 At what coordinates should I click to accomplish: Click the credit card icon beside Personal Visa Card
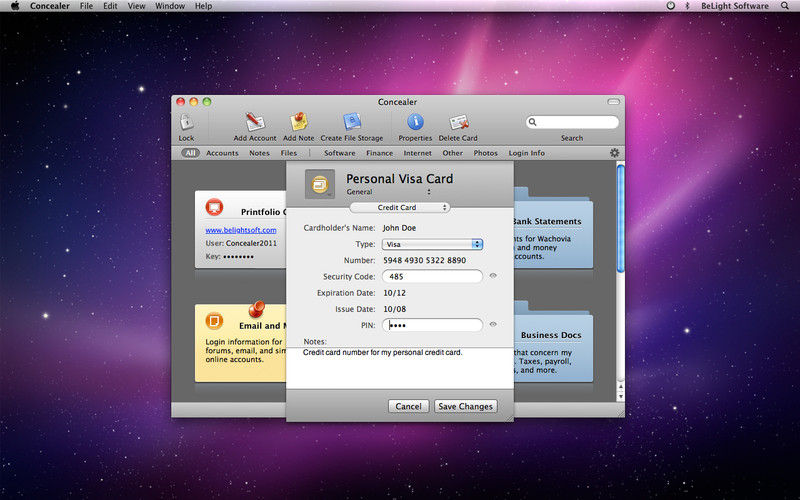coord(320,184)
